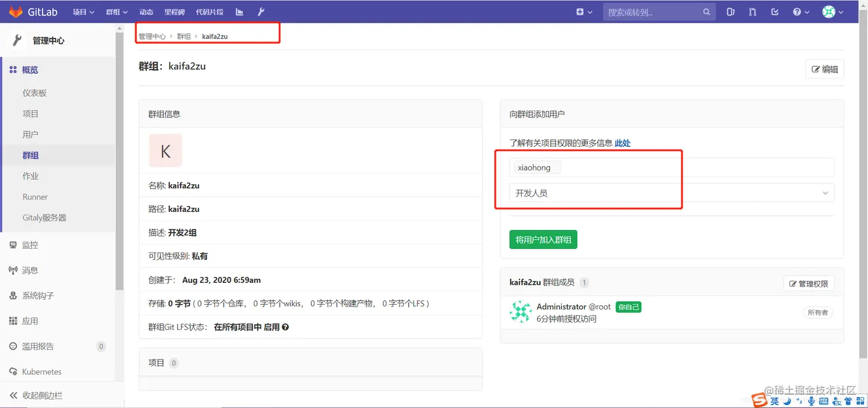Toggle the moon icon in IME bar
The image size is (868, 408).
(x=788, y=401)
